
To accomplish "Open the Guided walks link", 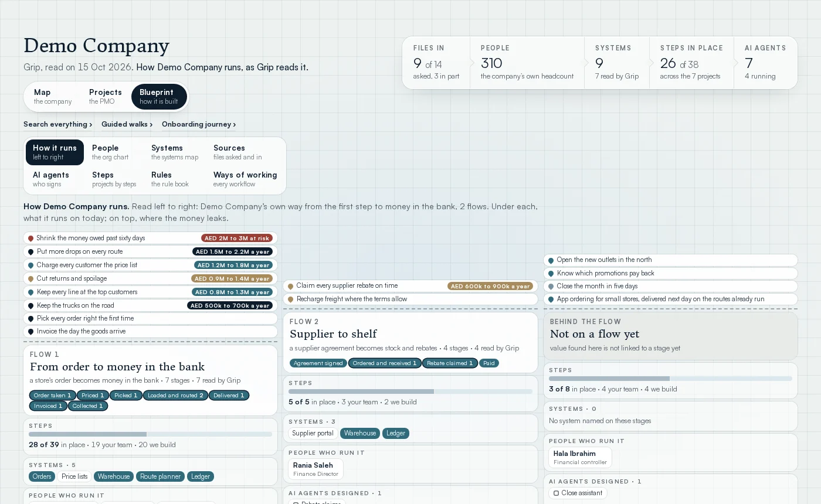I will 127,124.
